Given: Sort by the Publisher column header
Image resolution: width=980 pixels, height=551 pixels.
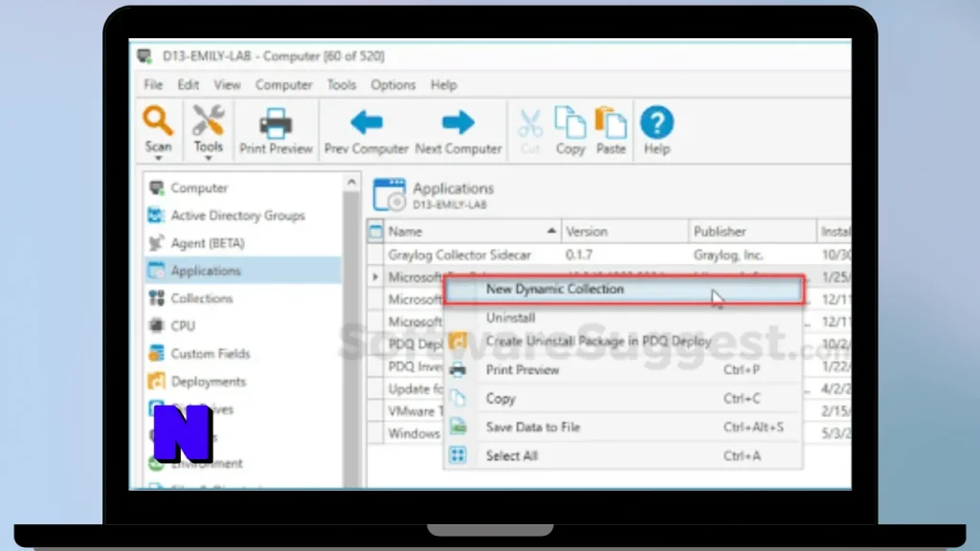Looking at the screenshot, I should (752, 231).
